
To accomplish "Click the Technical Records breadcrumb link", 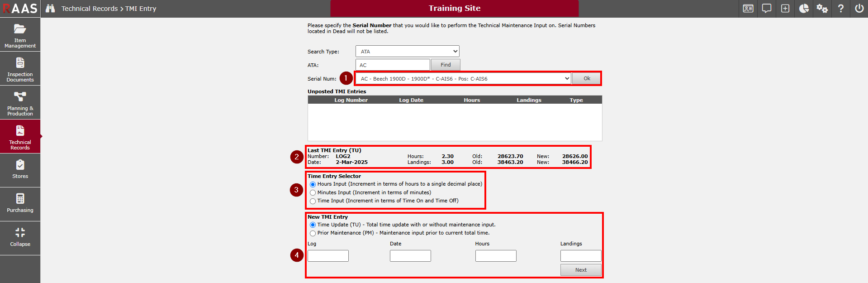I will point(89,9).
